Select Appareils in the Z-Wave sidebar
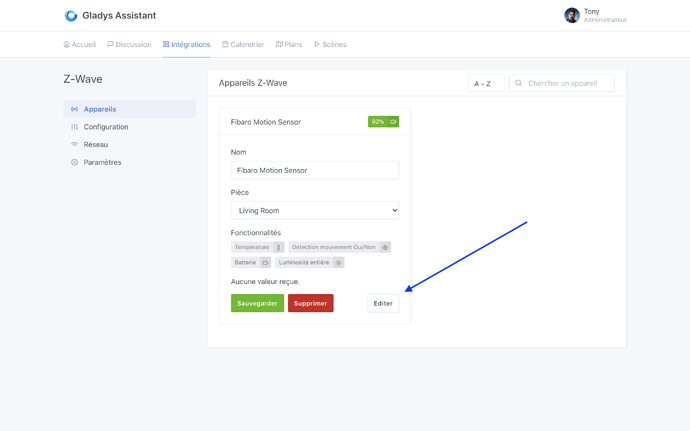 coord(129,109)
